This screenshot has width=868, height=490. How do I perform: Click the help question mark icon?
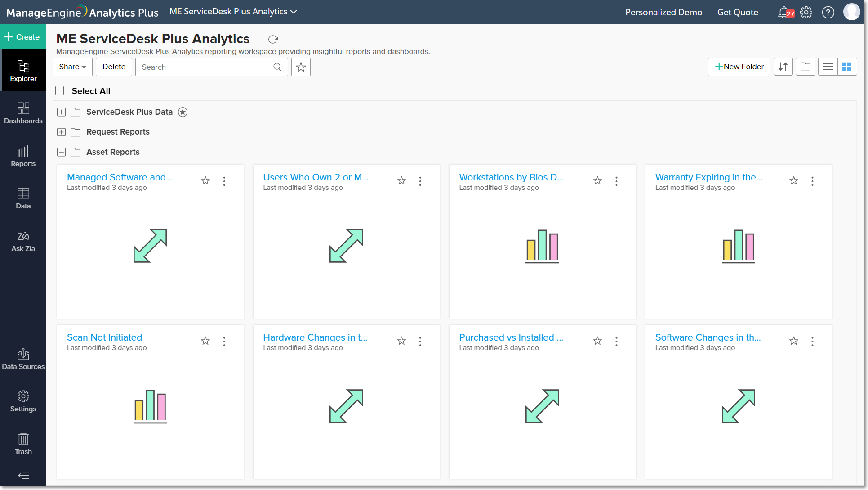point(828,12)
